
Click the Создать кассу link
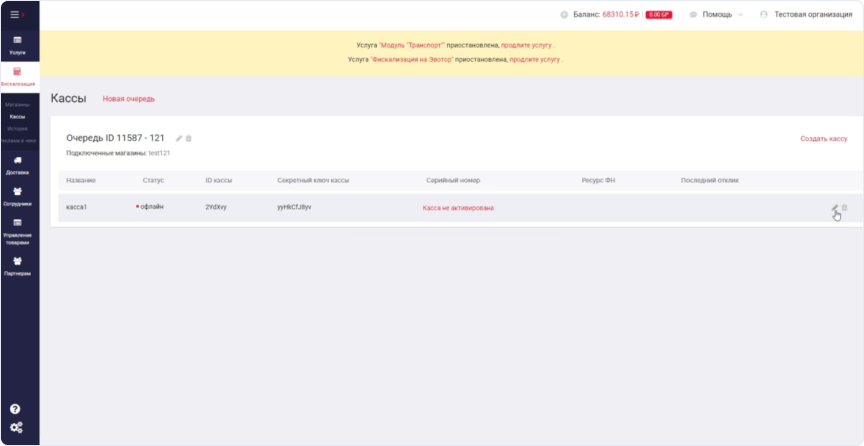[823, 139]
